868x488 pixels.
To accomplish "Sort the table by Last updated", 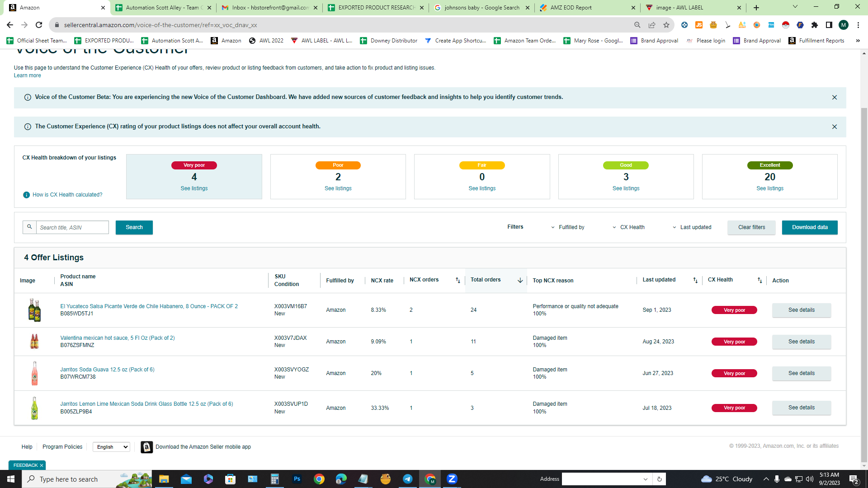I will tap(695, 280).
